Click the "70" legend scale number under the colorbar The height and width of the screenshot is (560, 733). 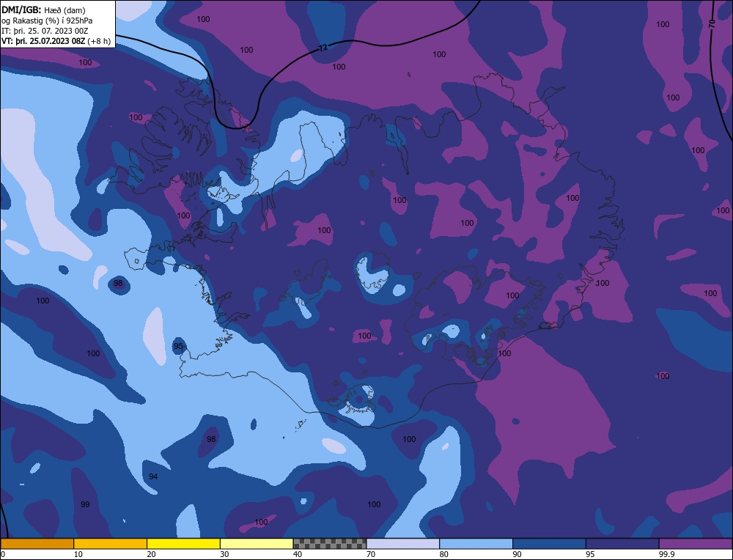(371, 554)
